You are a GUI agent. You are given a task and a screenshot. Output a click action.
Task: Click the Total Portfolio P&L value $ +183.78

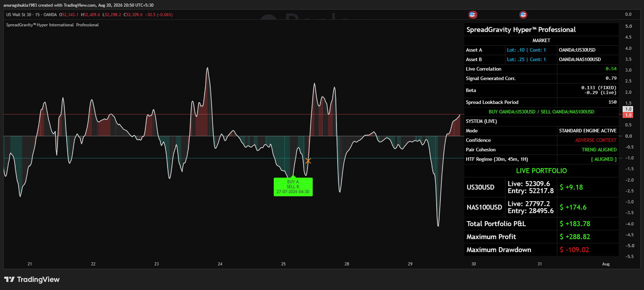point(575,224)
